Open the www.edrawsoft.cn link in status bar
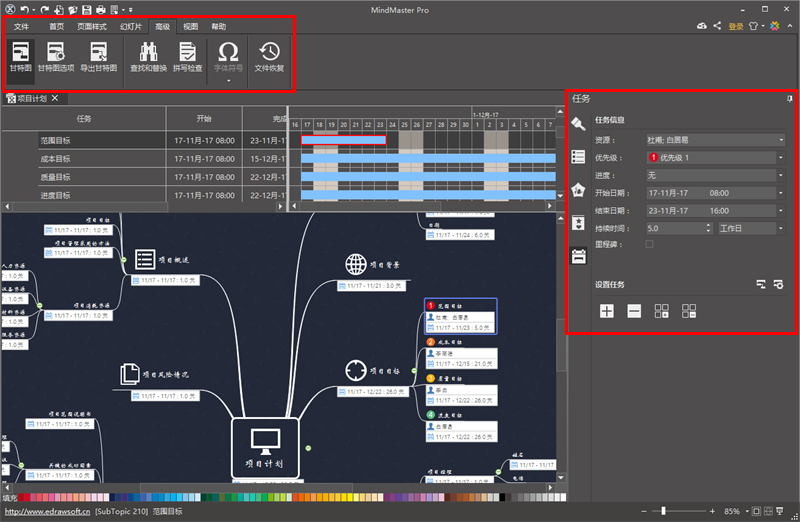Image resolution: width=800 pixels, height=522 pixels. 47,511
